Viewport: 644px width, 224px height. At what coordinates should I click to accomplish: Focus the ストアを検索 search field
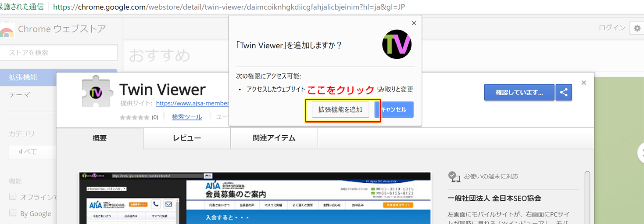pyautogui.click(x=59, y=52)
